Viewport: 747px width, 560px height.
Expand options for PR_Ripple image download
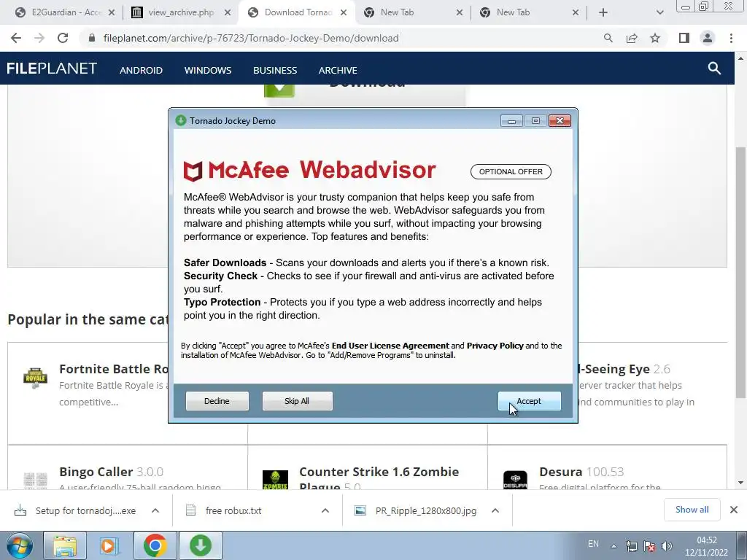[495, 510]
